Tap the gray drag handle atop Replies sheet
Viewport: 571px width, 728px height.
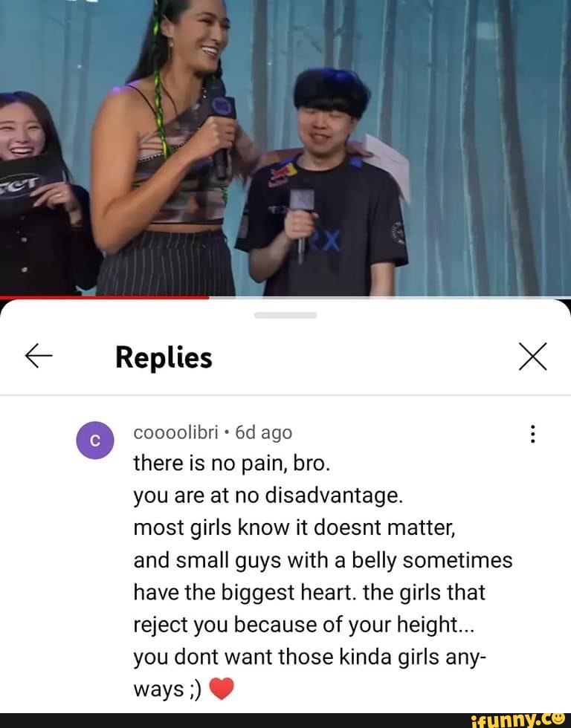285,315
